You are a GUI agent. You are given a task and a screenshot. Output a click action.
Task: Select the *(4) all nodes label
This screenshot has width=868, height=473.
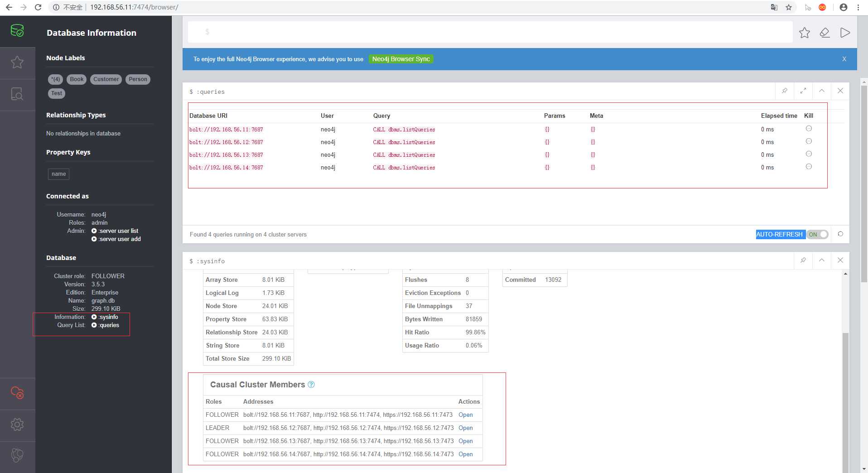55,79
